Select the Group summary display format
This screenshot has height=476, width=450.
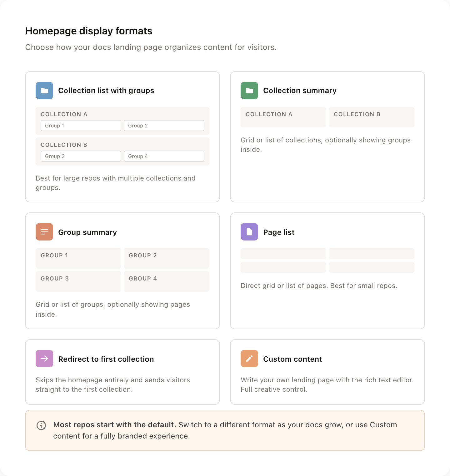[x=122, y=270]
